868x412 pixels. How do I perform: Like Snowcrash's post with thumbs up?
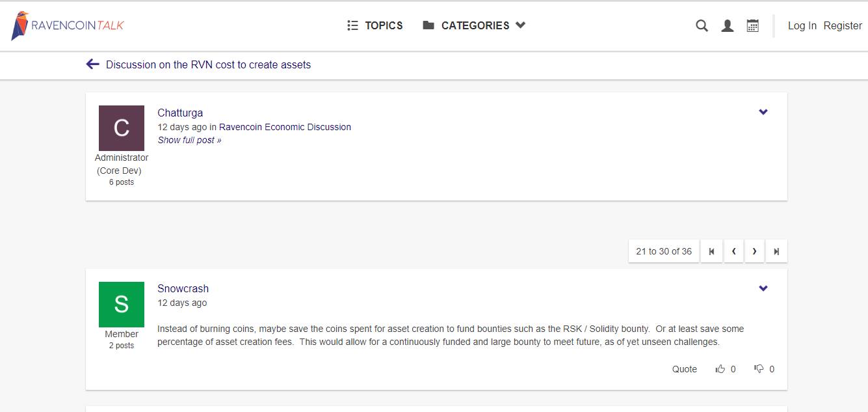(x=720, y=369)
